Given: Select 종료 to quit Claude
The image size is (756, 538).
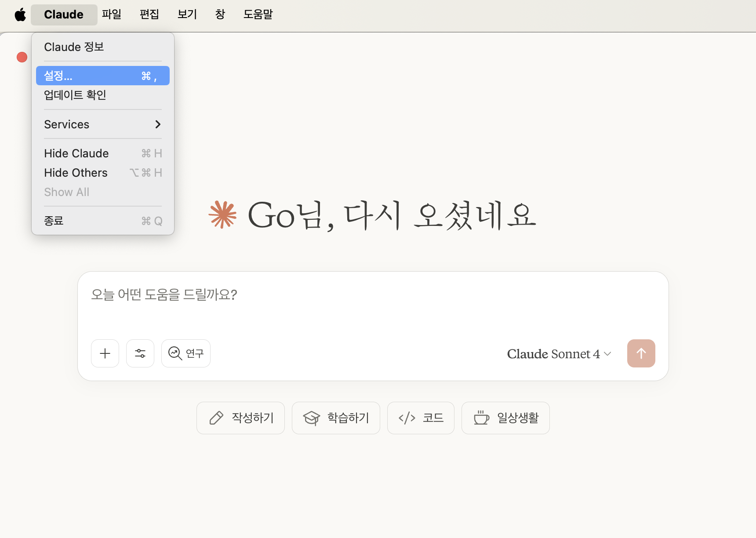Looking at the screenshot, I should 103,221.
